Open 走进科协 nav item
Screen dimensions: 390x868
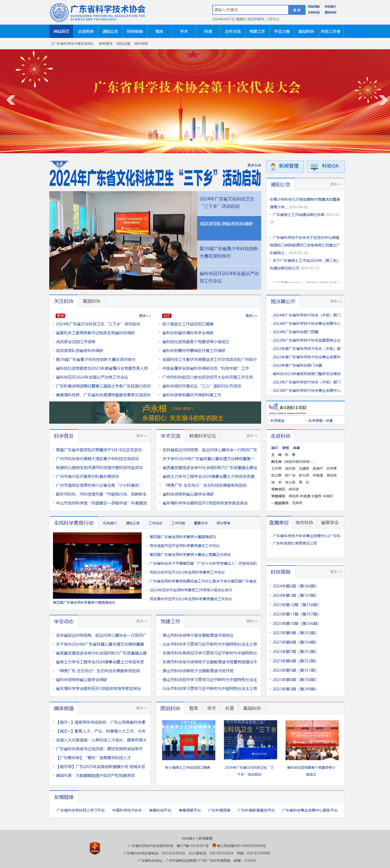85,31
